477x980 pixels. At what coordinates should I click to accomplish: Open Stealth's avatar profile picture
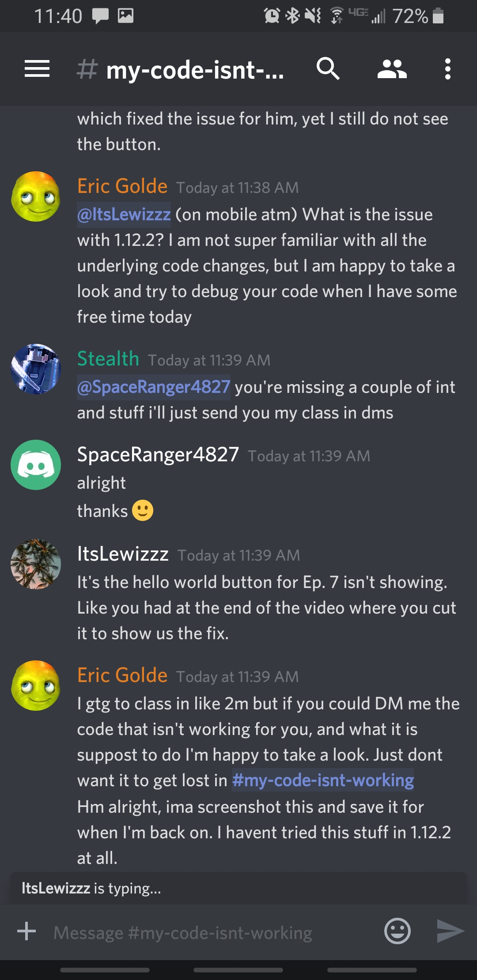36,369
